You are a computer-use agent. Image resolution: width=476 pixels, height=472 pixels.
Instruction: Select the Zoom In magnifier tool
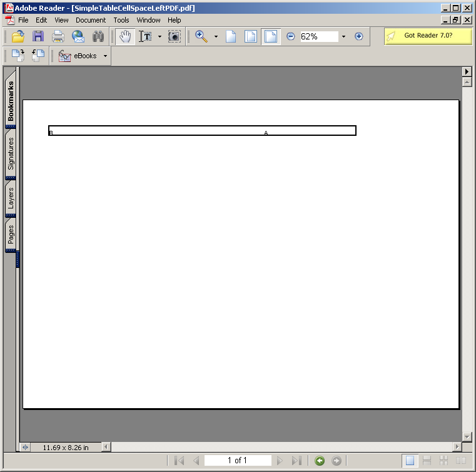coord(201,36)
